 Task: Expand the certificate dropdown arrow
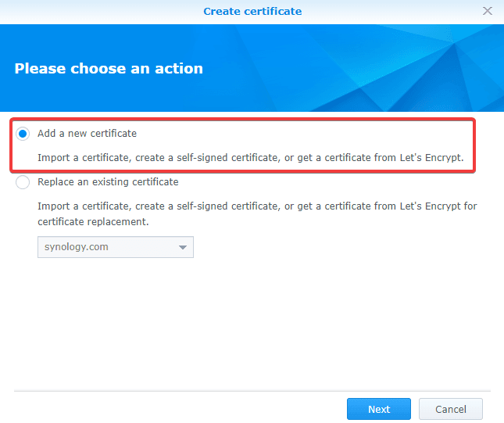coord(183,247)
